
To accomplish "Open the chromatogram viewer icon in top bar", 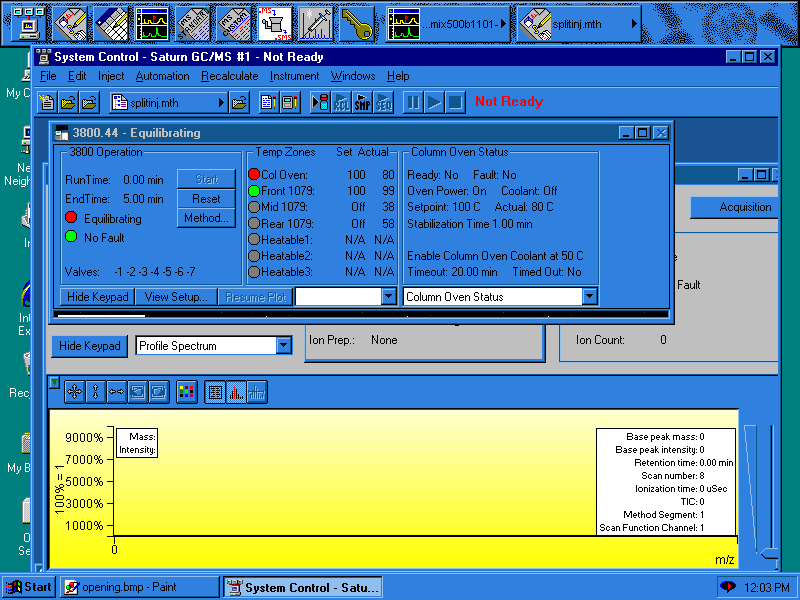I will click(152, 24).
